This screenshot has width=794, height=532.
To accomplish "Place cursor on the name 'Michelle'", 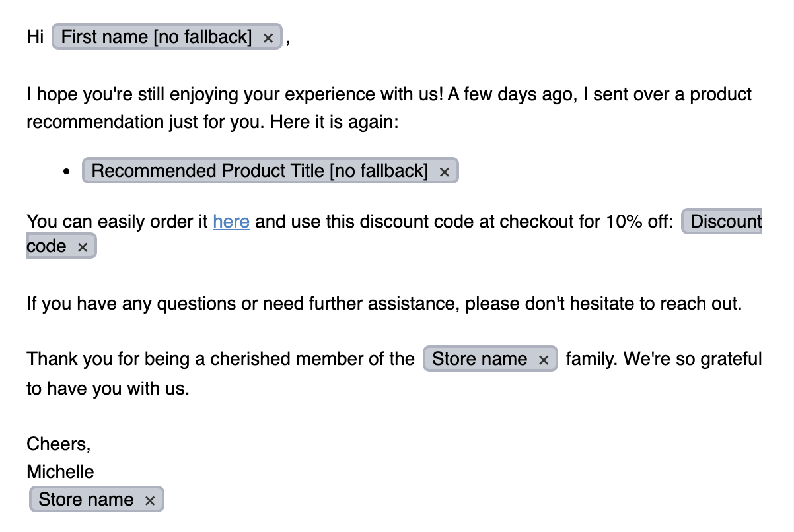I will pos(60,471).
